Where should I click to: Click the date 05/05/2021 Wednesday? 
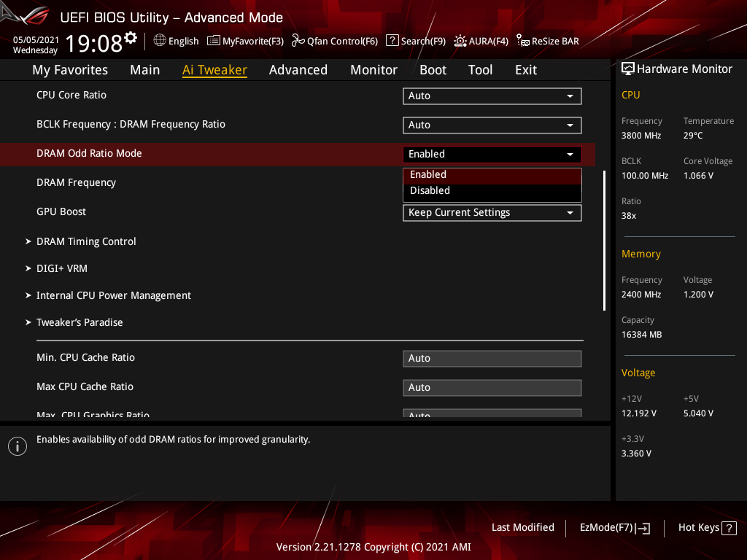(x=36, y=44)
